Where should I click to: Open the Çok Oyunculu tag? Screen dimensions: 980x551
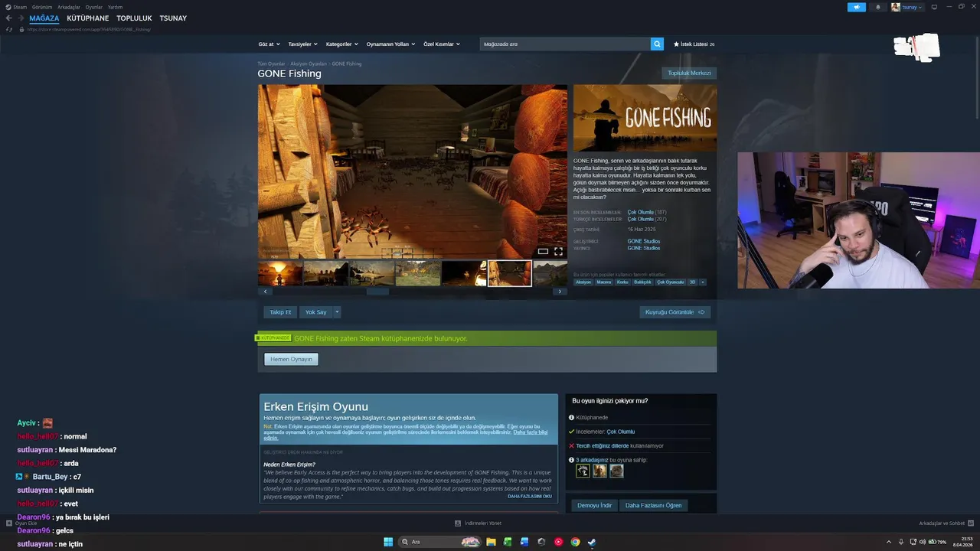point(670,282)
